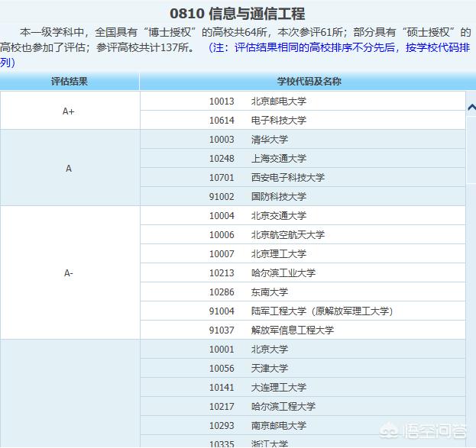The width and height of the screenshot is (476, 448).
Task: Click the row 10004 北京交通大学
Action: click(x=303, y=216)
